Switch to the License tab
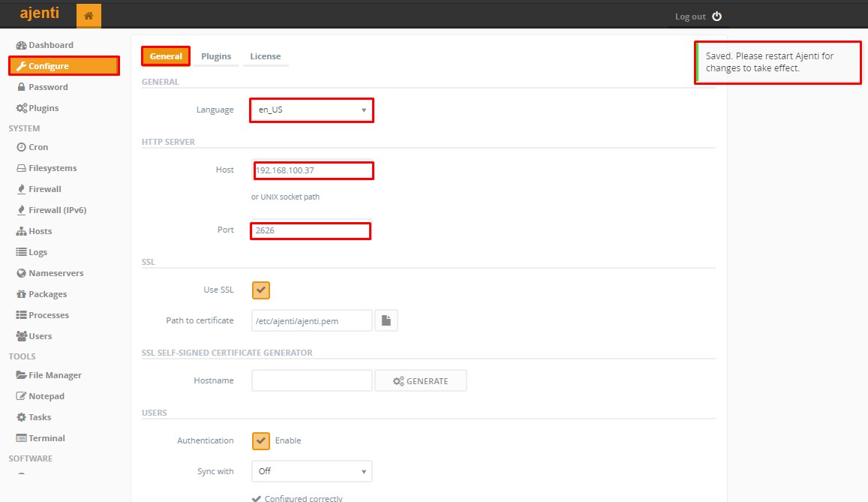 265,56
